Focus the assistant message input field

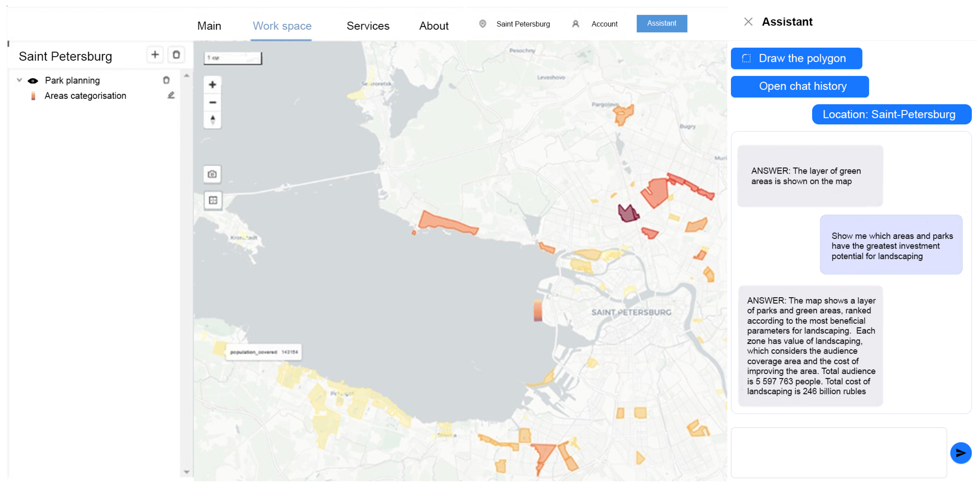pos(838,452)
